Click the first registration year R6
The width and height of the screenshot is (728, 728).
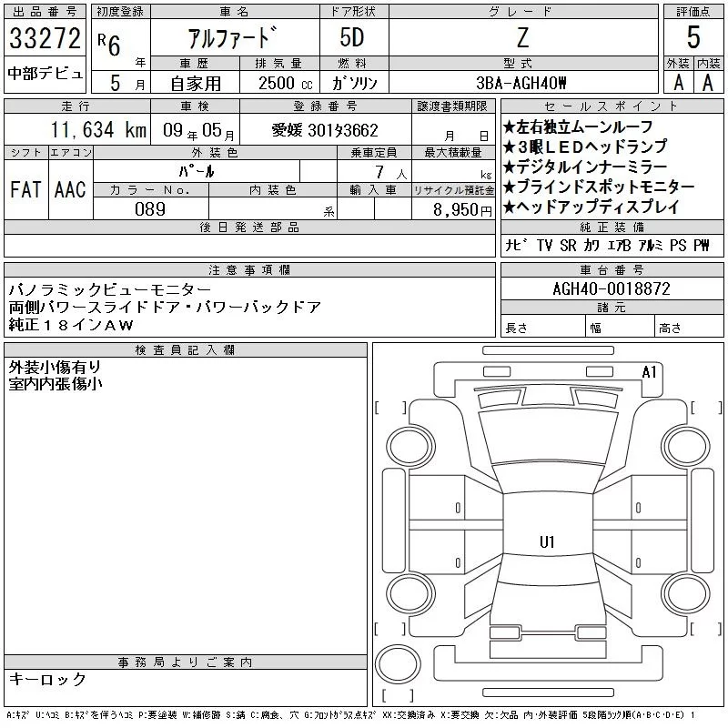[x=109, y=45]
